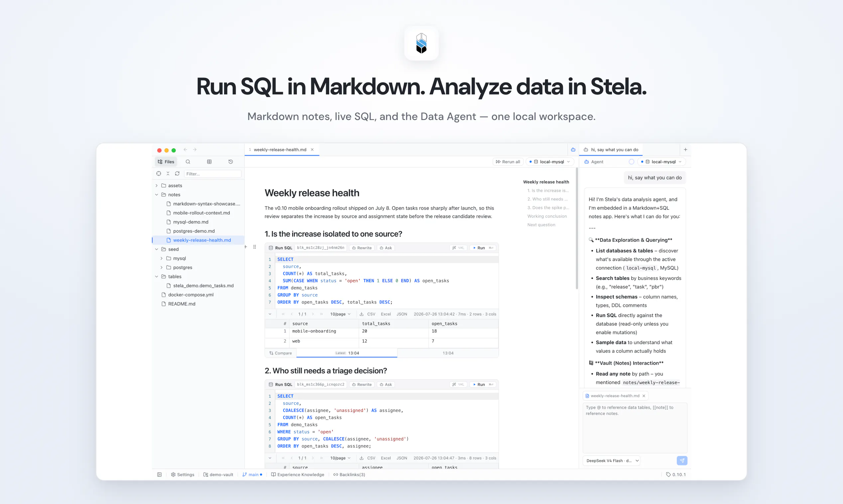Open Settings from the status bar

coord(182,474)
